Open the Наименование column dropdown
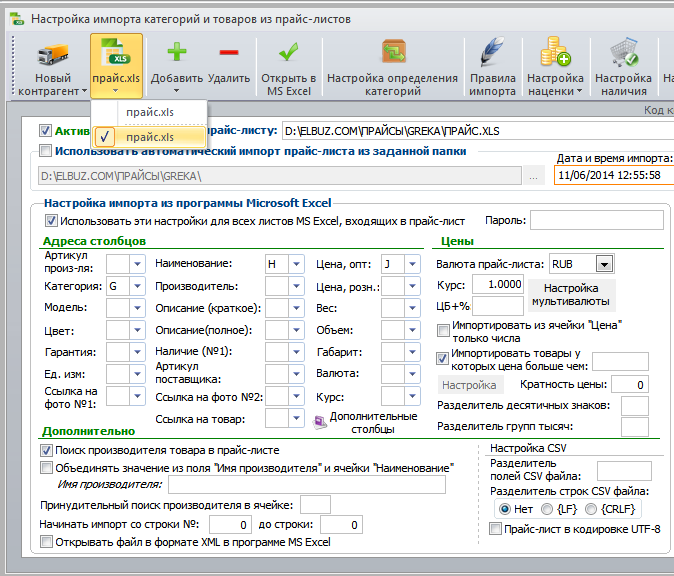674x576 pixels. [x=296, y=263]
